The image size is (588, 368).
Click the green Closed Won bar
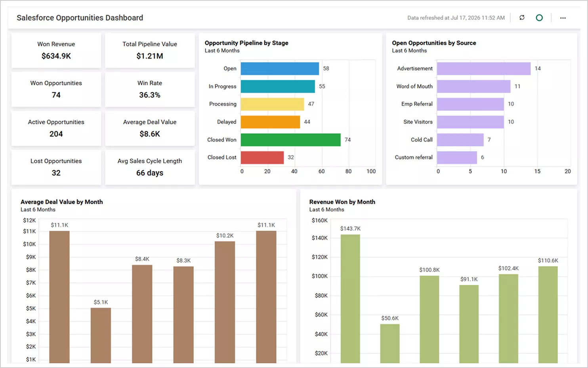tap(290, 140)
